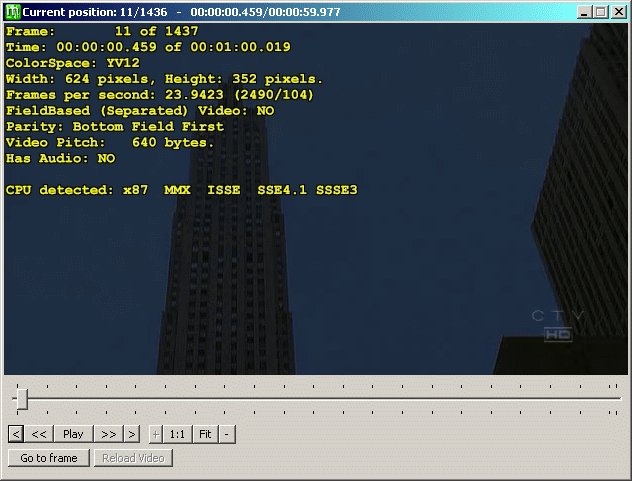Maximize the preview window
Viewport: 632px width, 481px height.
pos(601,12)
